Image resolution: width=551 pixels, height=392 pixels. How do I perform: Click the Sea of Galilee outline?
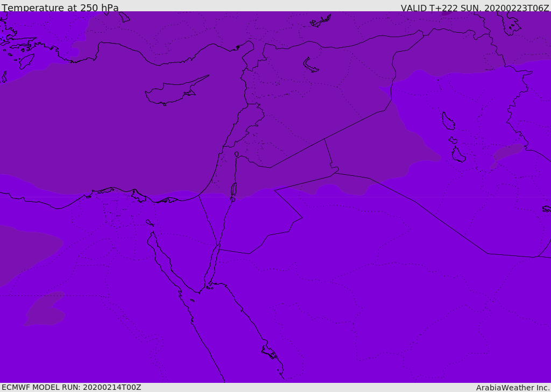(x=237, y=154)
